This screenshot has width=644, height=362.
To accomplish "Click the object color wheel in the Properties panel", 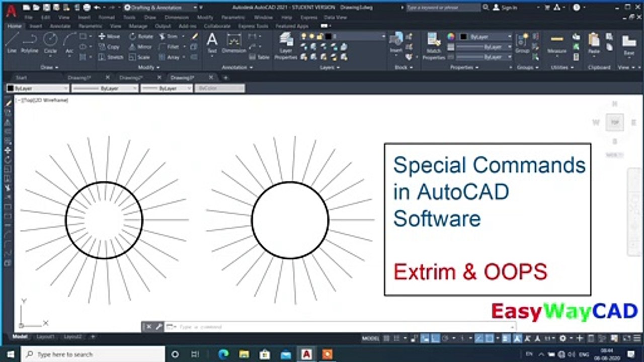I will [x=451, y=37].
